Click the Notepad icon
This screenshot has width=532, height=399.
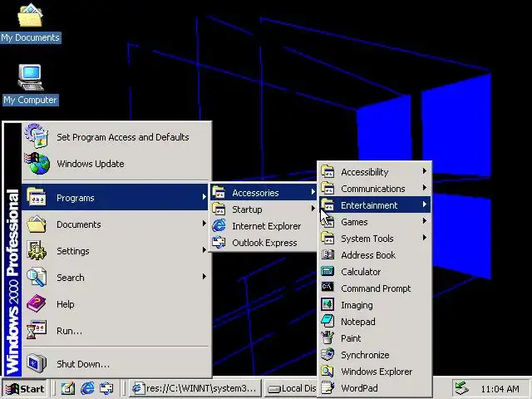[x=328, y=322]
